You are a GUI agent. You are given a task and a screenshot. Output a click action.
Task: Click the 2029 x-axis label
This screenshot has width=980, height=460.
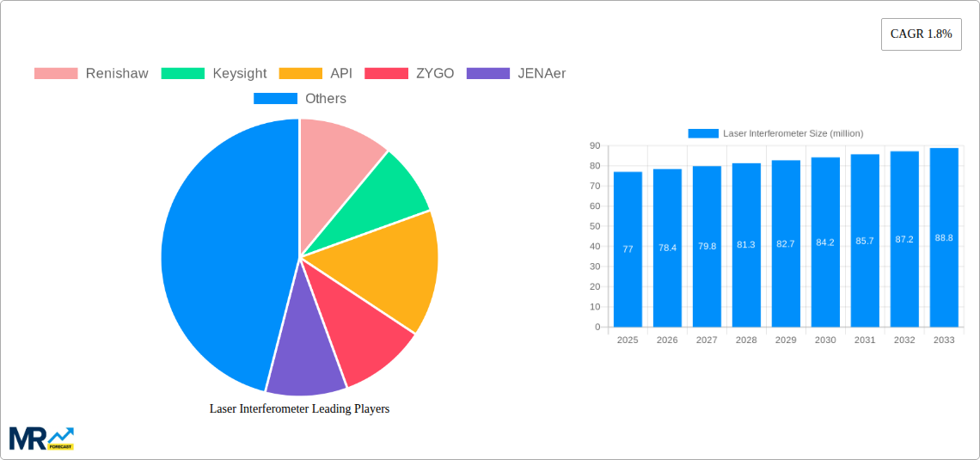click(x=787, y=340)
